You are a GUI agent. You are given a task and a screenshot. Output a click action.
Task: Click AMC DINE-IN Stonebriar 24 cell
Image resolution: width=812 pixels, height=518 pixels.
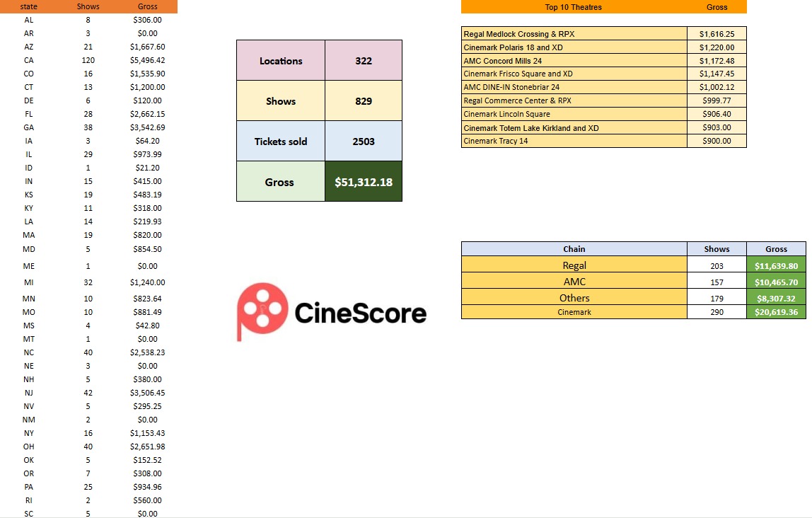[x=574, y=87]
